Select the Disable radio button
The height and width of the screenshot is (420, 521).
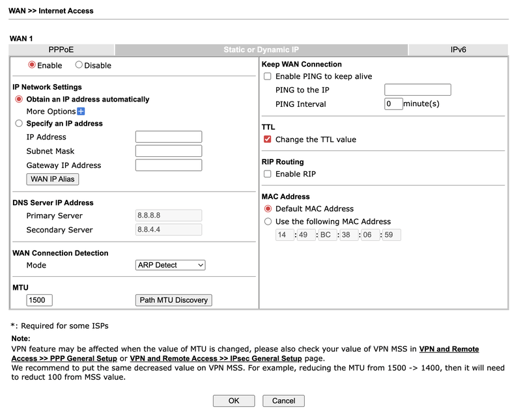tap(79, 65)
